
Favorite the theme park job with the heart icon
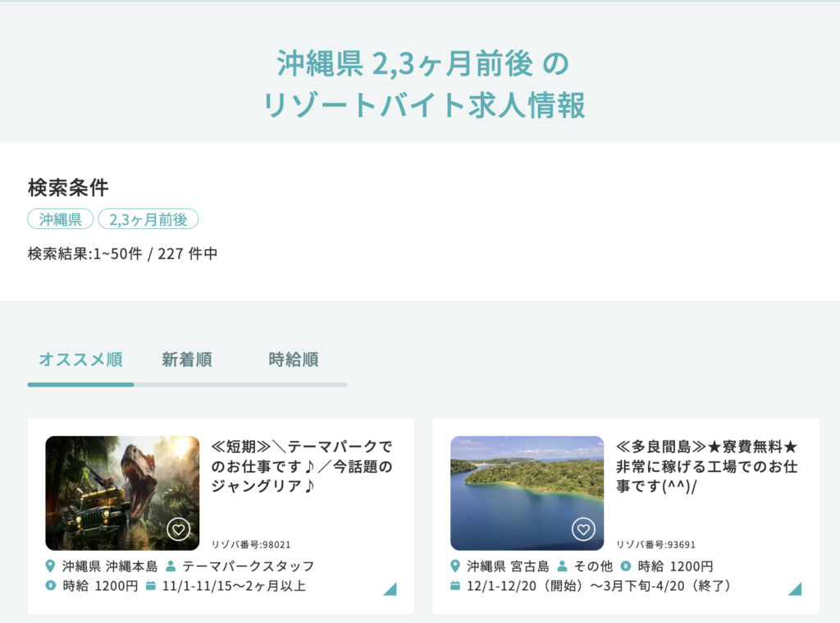178,529
